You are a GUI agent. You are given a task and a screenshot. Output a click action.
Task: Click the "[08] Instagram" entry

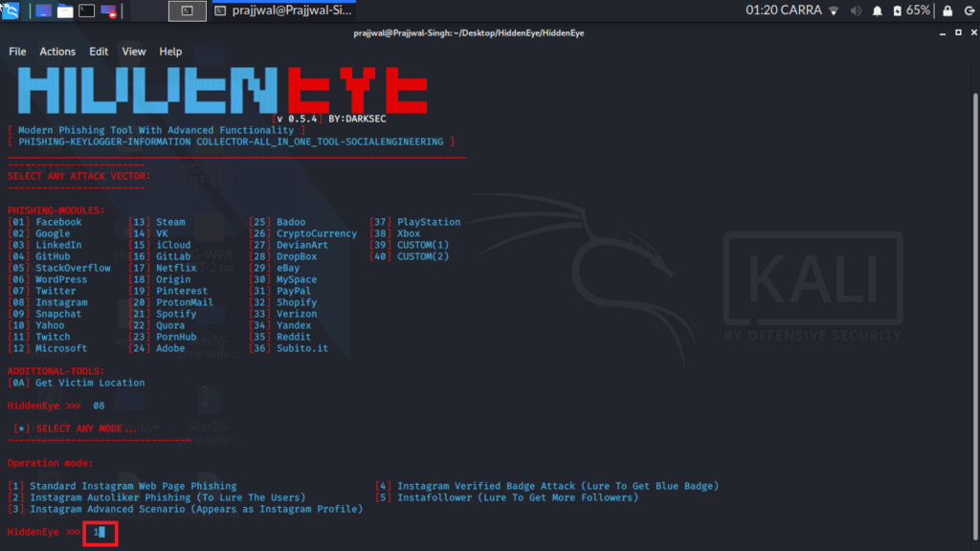[x=48, y=302]
